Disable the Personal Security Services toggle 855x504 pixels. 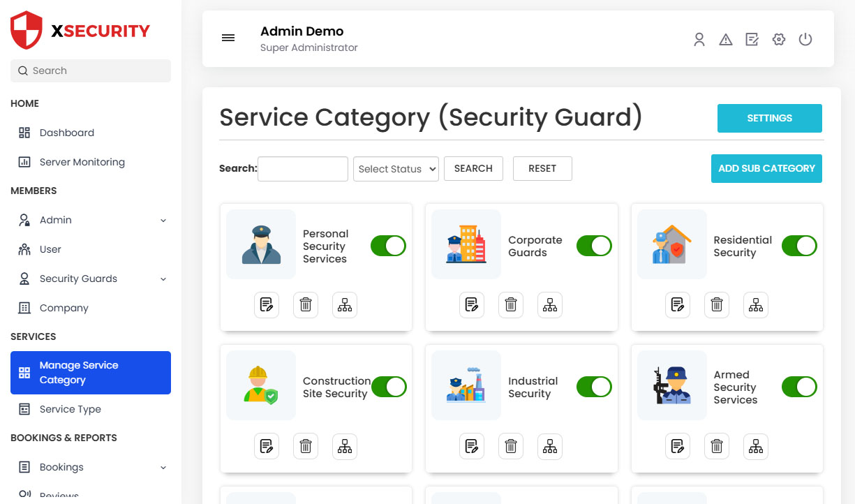pyautogui.click(x=388, y=246)
